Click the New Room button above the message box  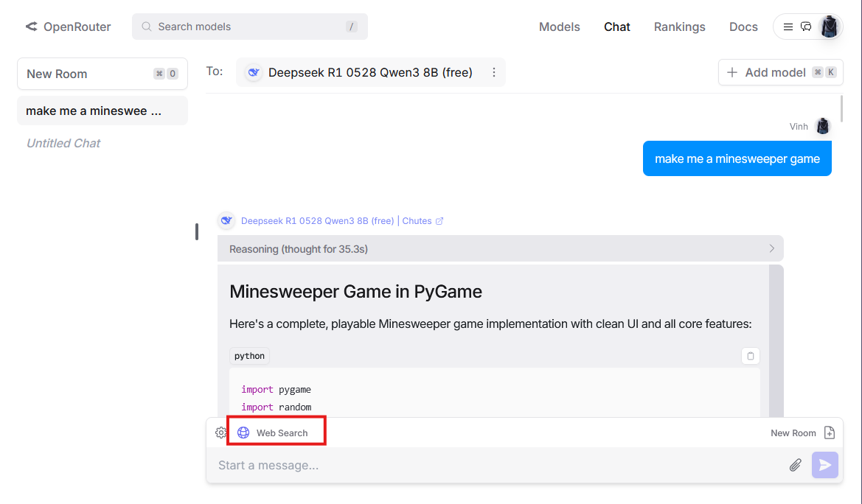click(x=802, y=433)
